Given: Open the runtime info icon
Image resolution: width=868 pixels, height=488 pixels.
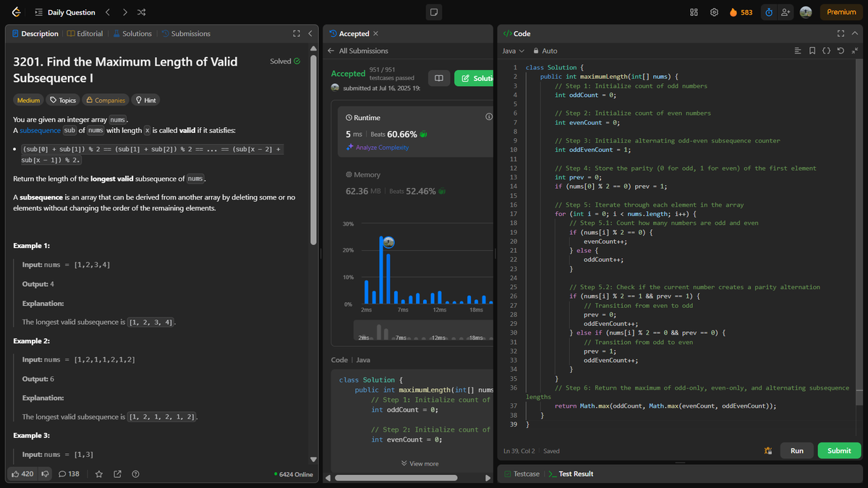Looking at the screenshot, I should point(488,117).
